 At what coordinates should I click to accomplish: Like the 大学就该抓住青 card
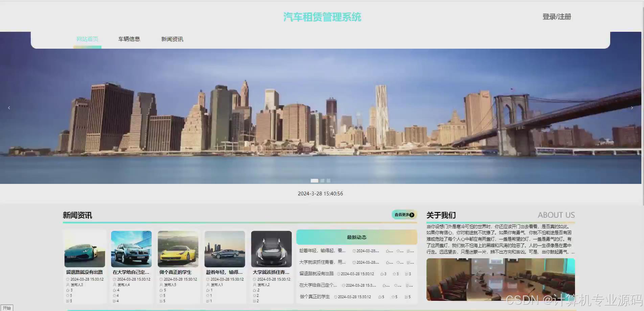pos(254,290)
